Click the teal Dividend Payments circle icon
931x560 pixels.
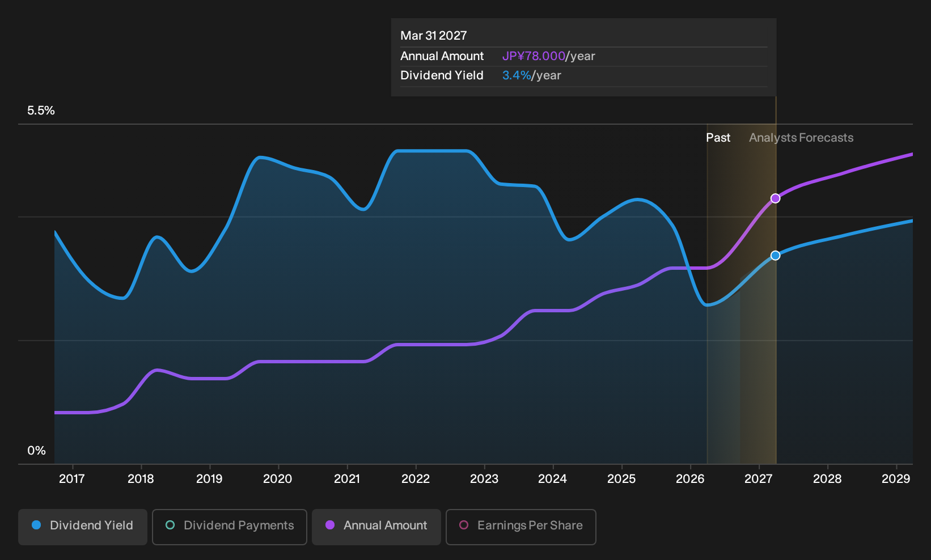170,525
